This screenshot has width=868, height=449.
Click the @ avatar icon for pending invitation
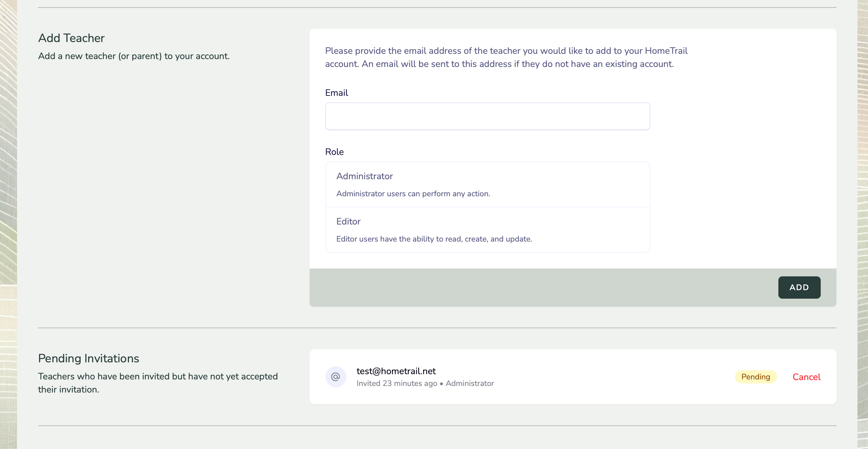click(x=336, y=376)
